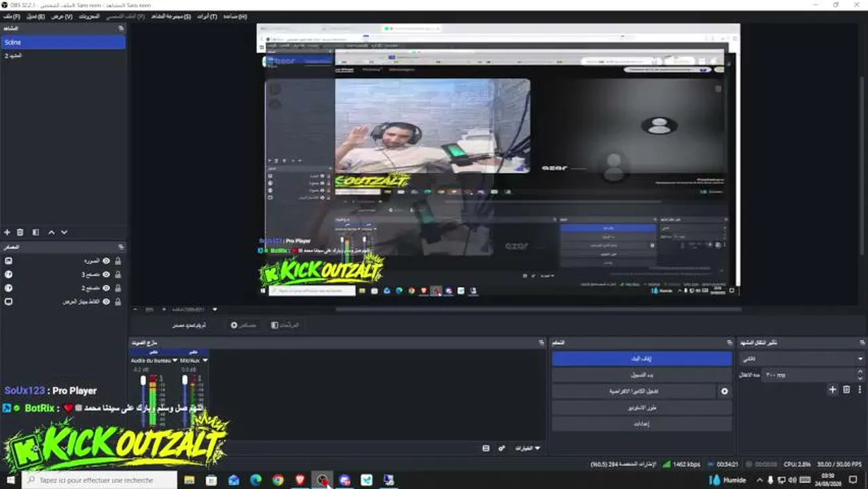Click the browser source icon for متصفح 2
This screenshot has width=868, height=489.
click(8, 288)
